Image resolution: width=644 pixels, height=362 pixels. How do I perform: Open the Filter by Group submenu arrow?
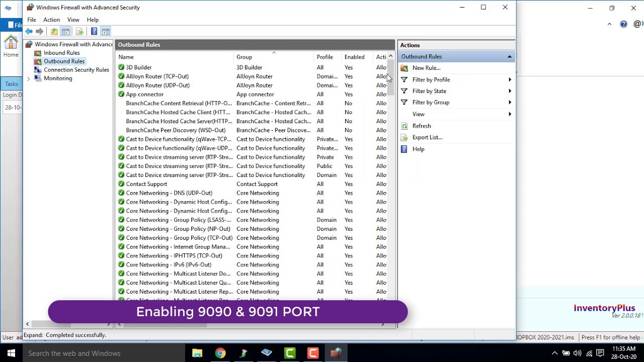pos(510,103)
